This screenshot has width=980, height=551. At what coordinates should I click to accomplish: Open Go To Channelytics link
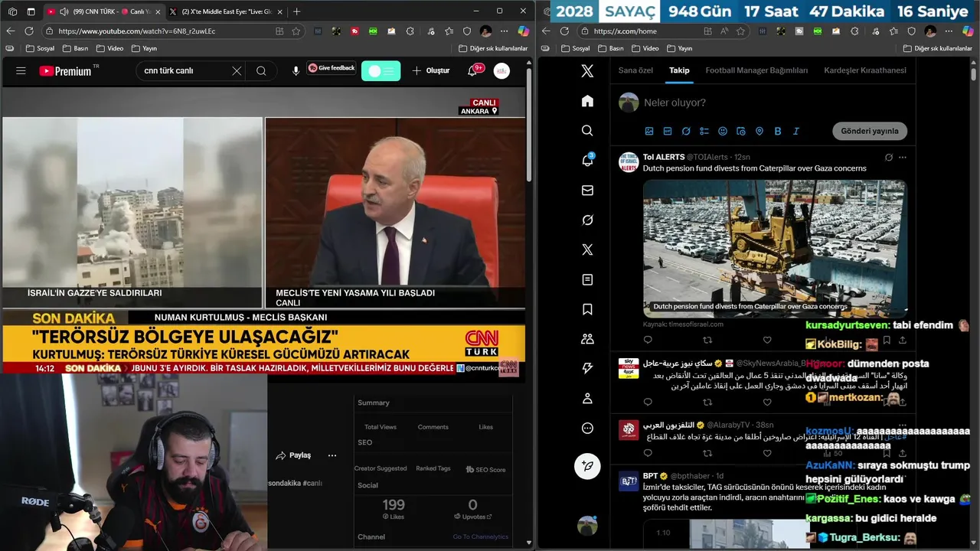coord(481,536)
